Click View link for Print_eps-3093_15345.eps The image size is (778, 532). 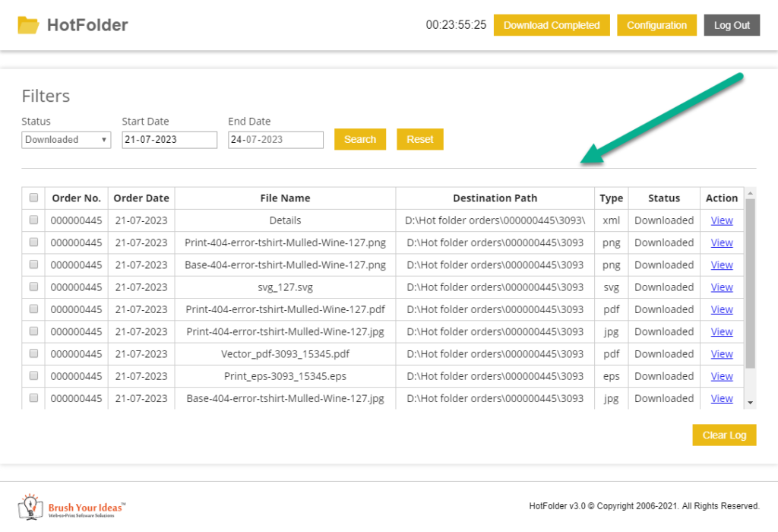(x=721, y=376)
